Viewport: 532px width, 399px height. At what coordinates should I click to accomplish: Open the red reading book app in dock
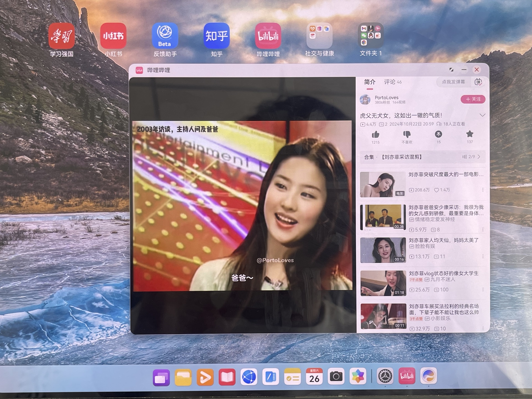tap(227, 377)
